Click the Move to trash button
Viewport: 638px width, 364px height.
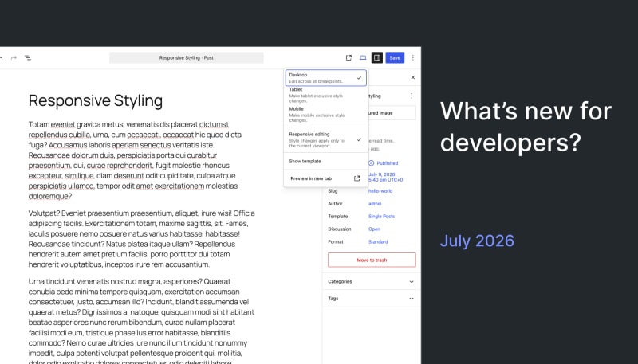click(372, 260)
